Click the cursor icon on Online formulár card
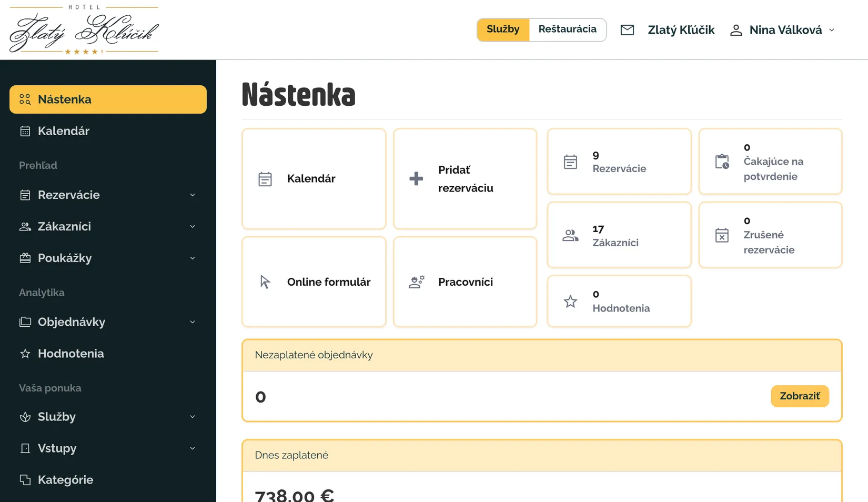The height and width of the screenshot is (502, 868). pyautogui.click(x=265, y=282)
